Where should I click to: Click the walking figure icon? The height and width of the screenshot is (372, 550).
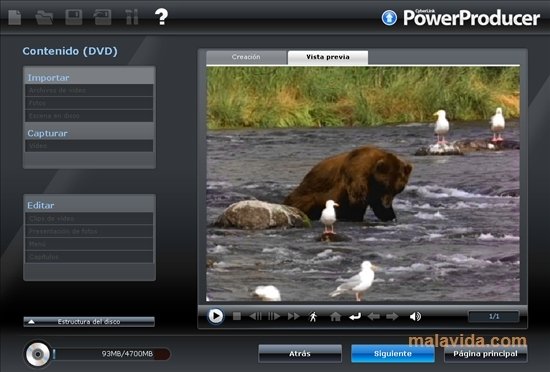coord(313,317)
